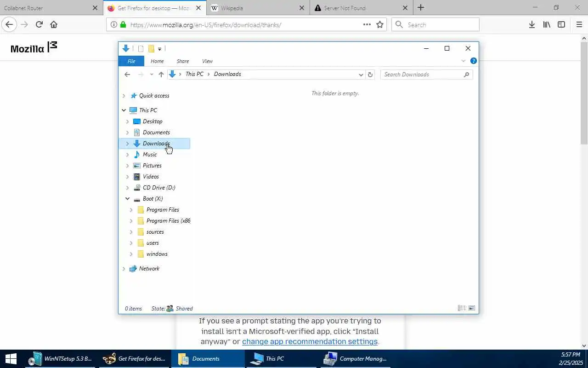Switch to the Collabnet Router tab
Screen dimensions: 588x368
click(x=51, y=8)
